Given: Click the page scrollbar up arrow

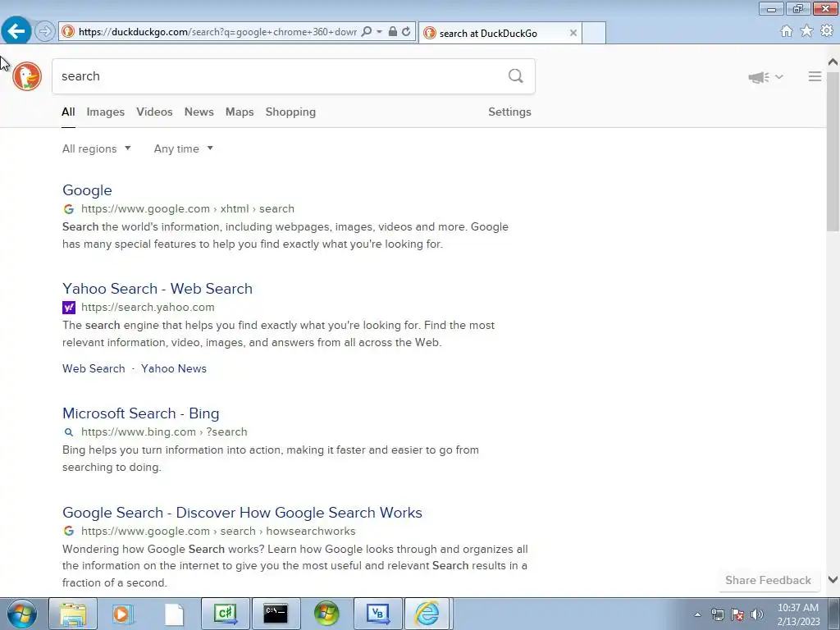Looking at the screenshot, I should click(x=833, y=62).
